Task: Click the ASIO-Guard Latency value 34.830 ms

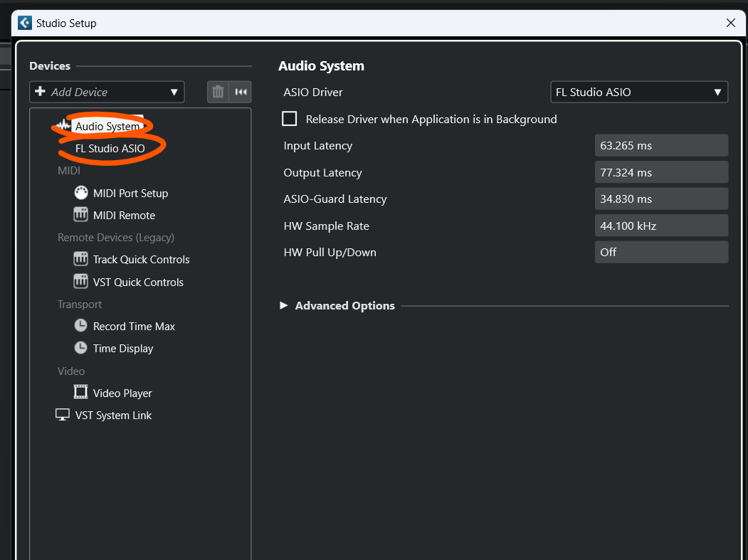Action: coord(661,199)
